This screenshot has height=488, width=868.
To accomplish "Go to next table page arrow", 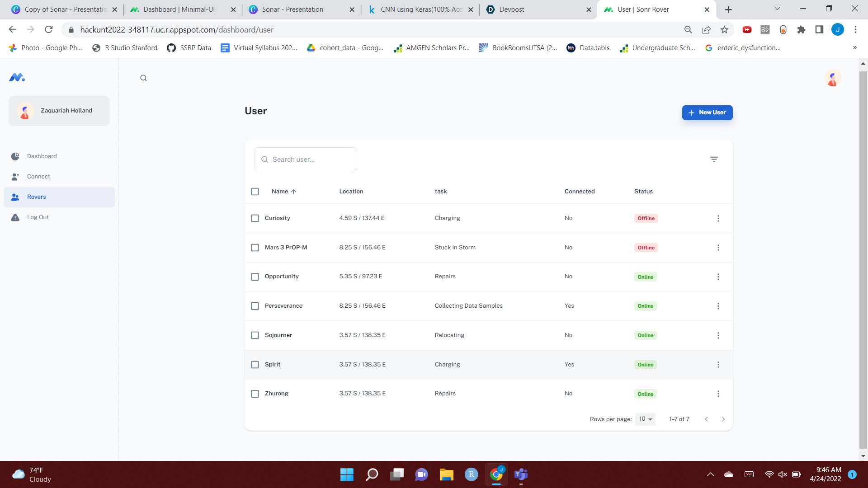I will 723,419.
